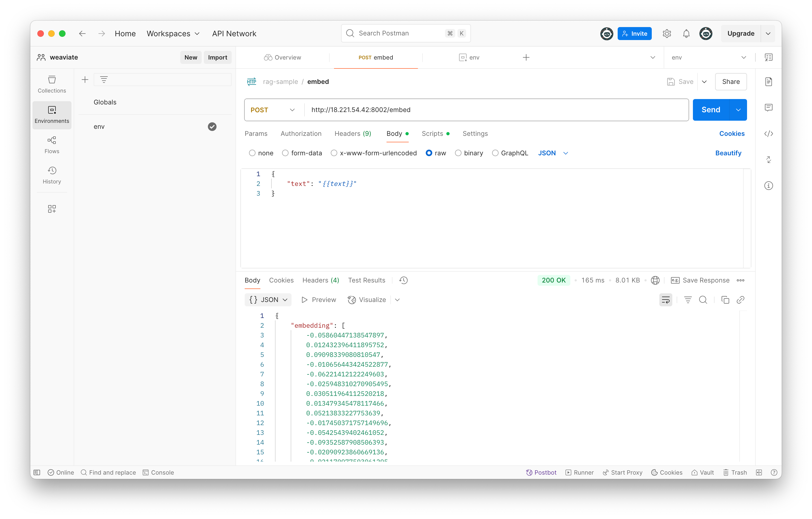Image resolution: width=812 pixels, height=519 pixels.
Task: Search within the response body
Action: coord(703,300)
